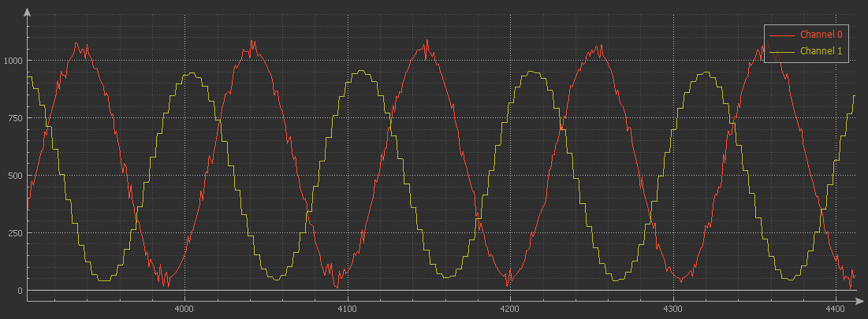Click the 1000 y-axis label

(13, 61)
